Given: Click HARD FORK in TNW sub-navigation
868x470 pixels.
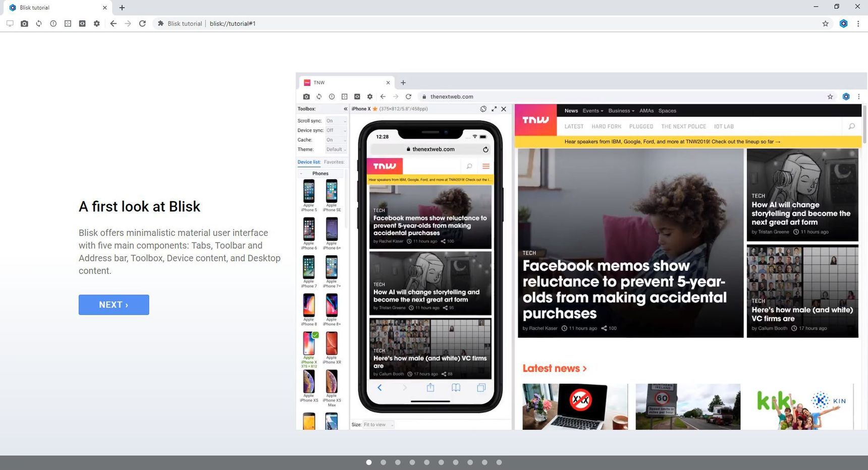Looking at the screenshot, I should tap(607, 127).
